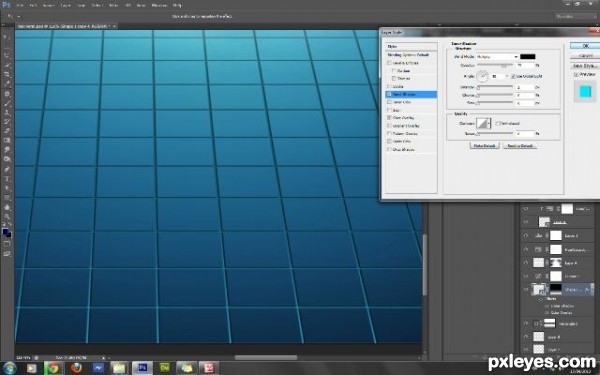The image size is (600, 375).
Task: Open the Edit menu
Action: coord(33,5)
